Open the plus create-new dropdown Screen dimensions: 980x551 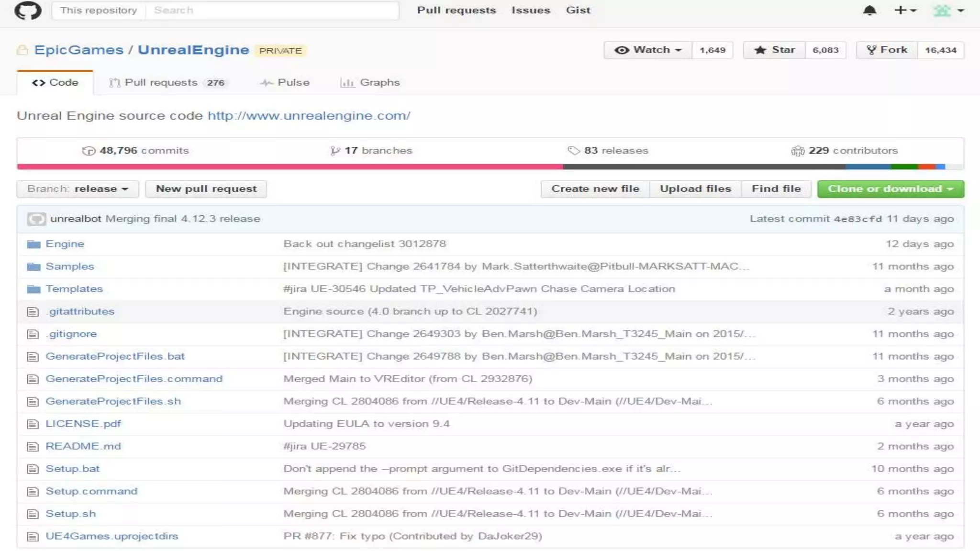pyautogui.click(x=904, y=11)
